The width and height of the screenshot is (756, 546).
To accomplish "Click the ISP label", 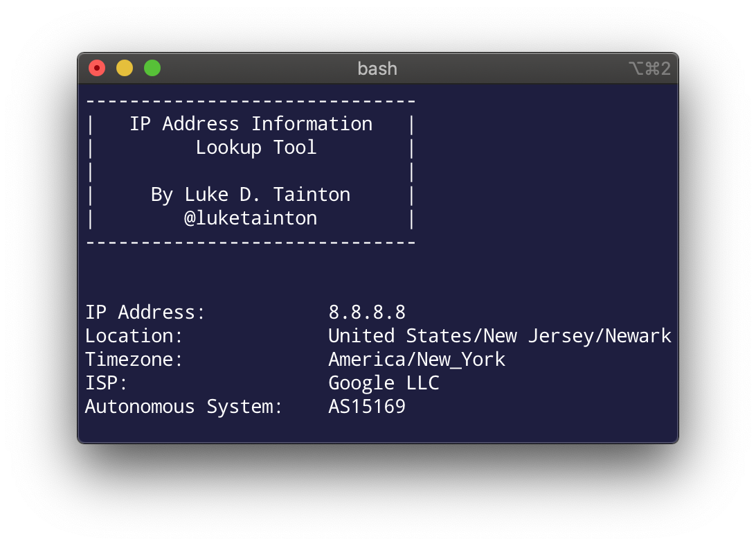I will coord(107,383).
